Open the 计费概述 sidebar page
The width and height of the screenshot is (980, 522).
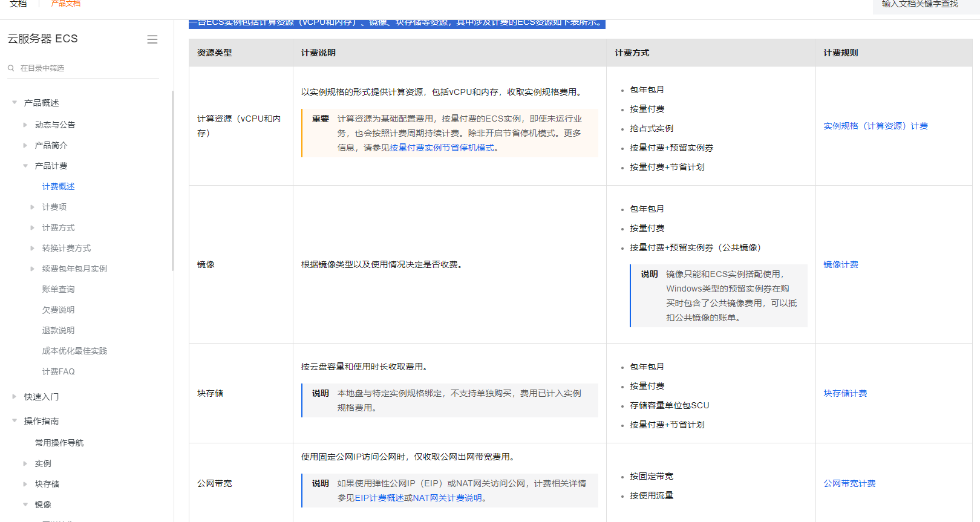[58, 186]
